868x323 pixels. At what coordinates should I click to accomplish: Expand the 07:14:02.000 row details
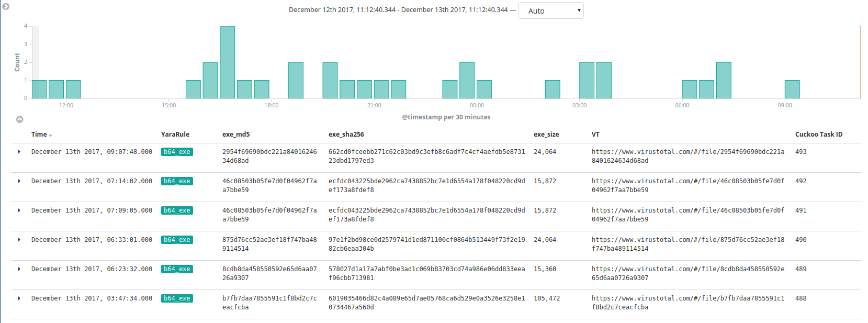point(19,181)
